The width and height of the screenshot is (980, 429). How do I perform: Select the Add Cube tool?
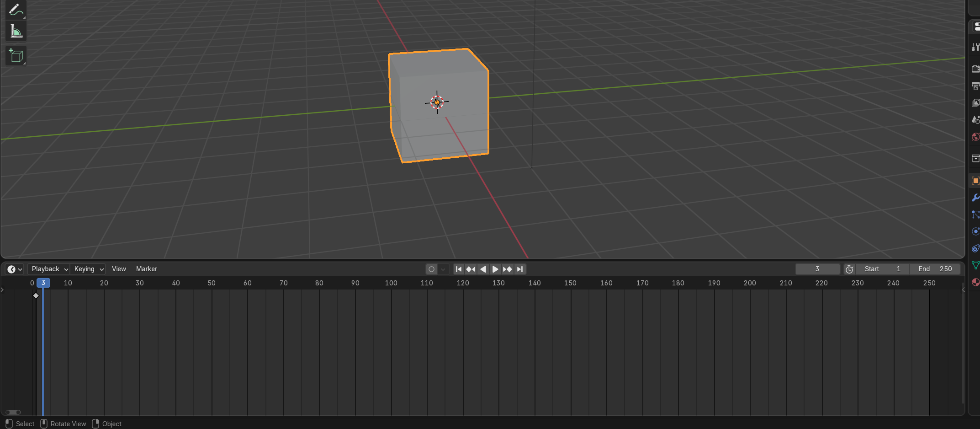(16, 56)
